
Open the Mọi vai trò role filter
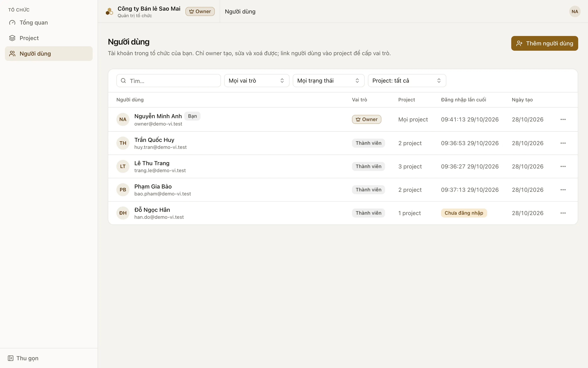[257, 81]
